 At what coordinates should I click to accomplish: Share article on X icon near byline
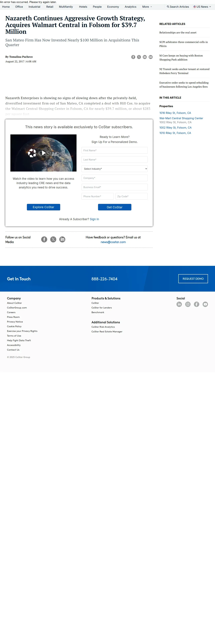139,57
